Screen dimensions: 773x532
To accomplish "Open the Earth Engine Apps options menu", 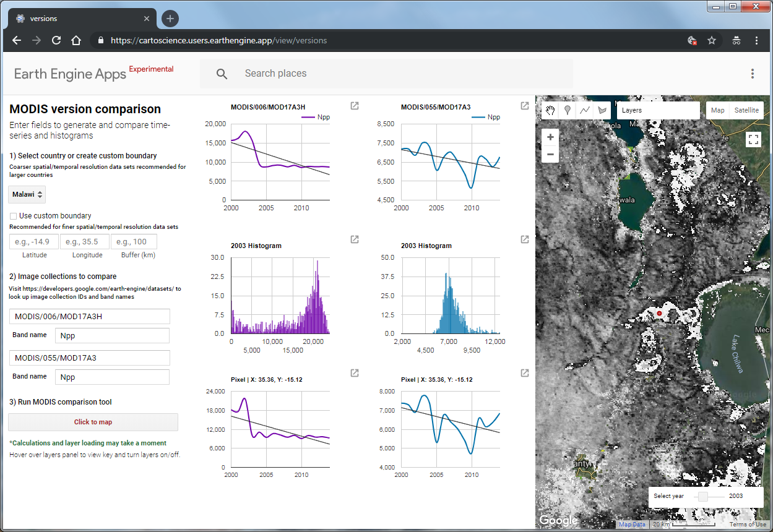I will [x=753, y=74].
